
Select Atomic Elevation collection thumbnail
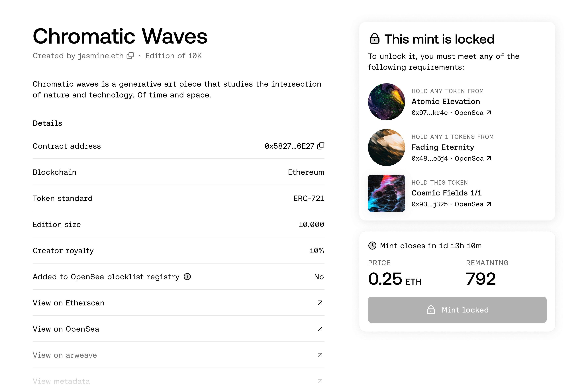[x=387, y=102]
